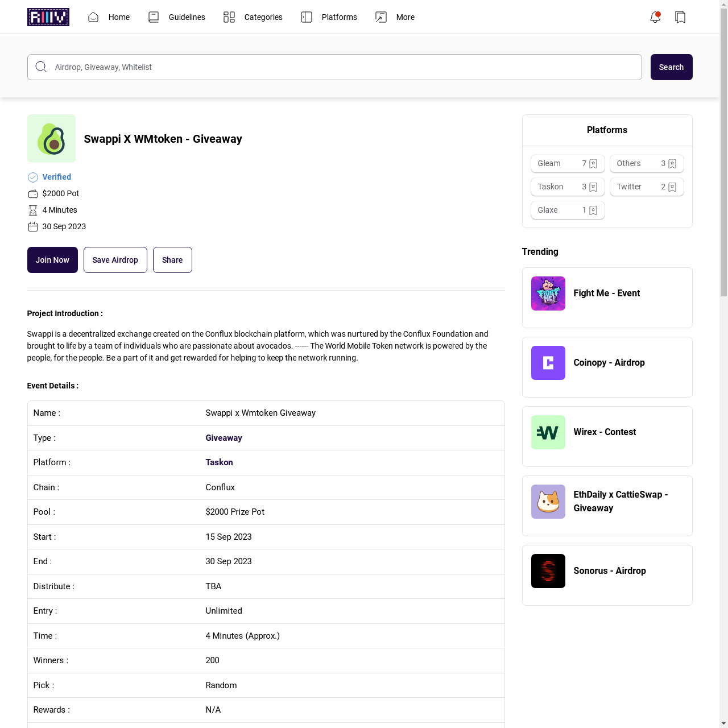Open Wirex - Contest title
The width and height of the screenshot is (728, 728).
[x=605, y=432]
